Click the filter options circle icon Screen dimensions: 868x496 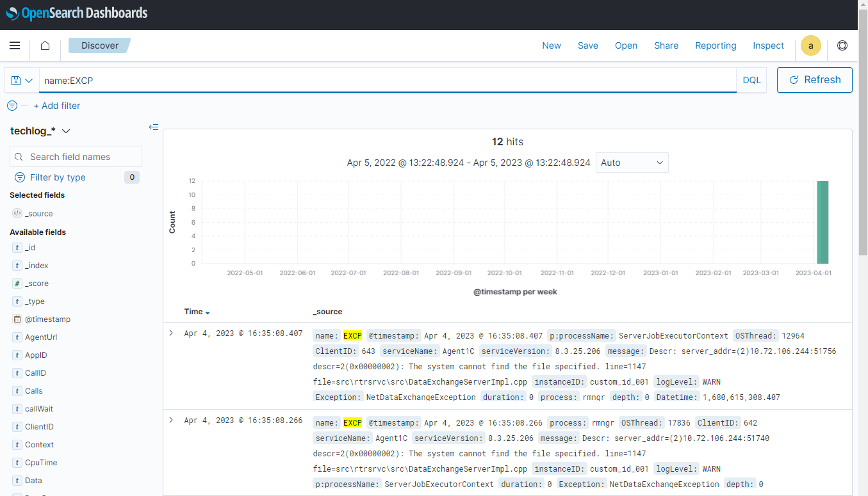coord(12,106)
